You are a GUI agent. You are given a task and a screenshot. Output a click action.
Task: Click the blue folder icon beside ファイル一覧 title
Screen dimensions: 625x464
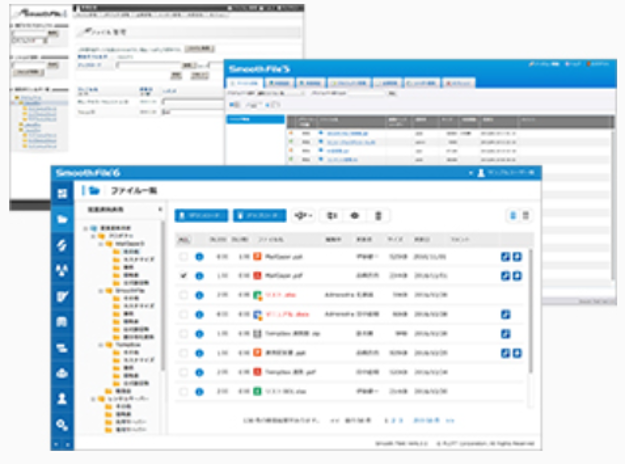tap(94, 191)
